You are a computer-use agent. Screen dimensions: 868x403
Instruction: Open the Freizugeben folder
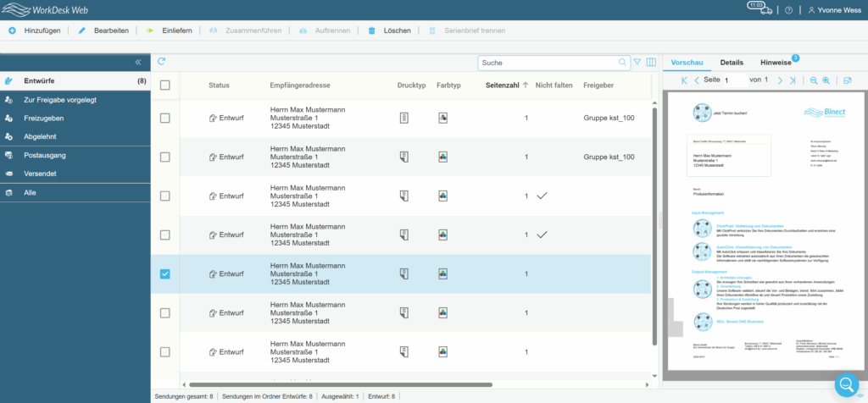point(75,119)
